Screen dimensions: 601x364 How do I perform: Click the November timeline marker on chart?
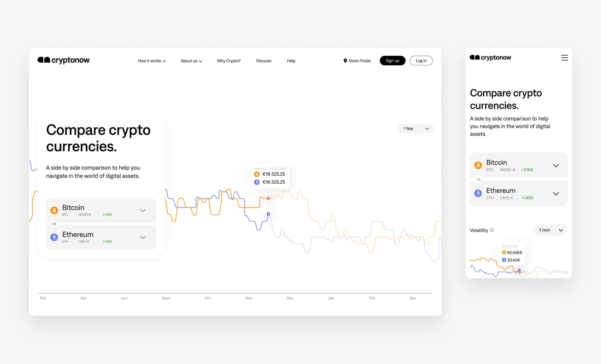click(248, 297)
